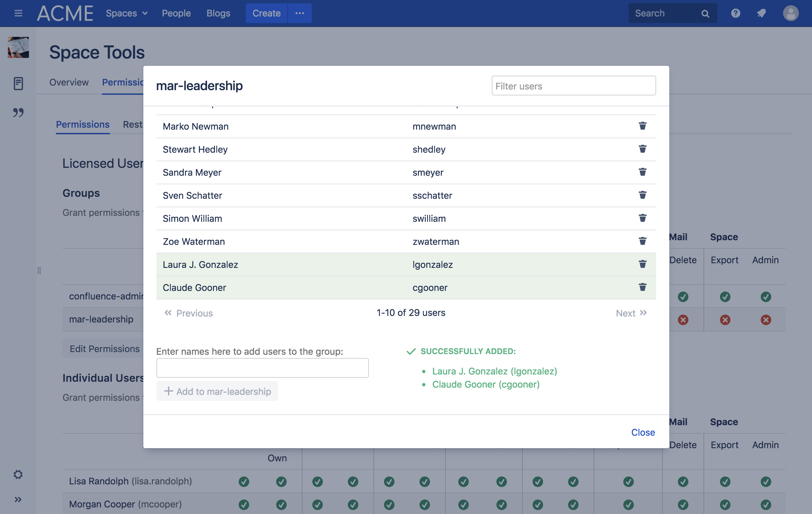
Task: Click the Close link in dialog
Action: pyautogui.click(x=643, y=432)
